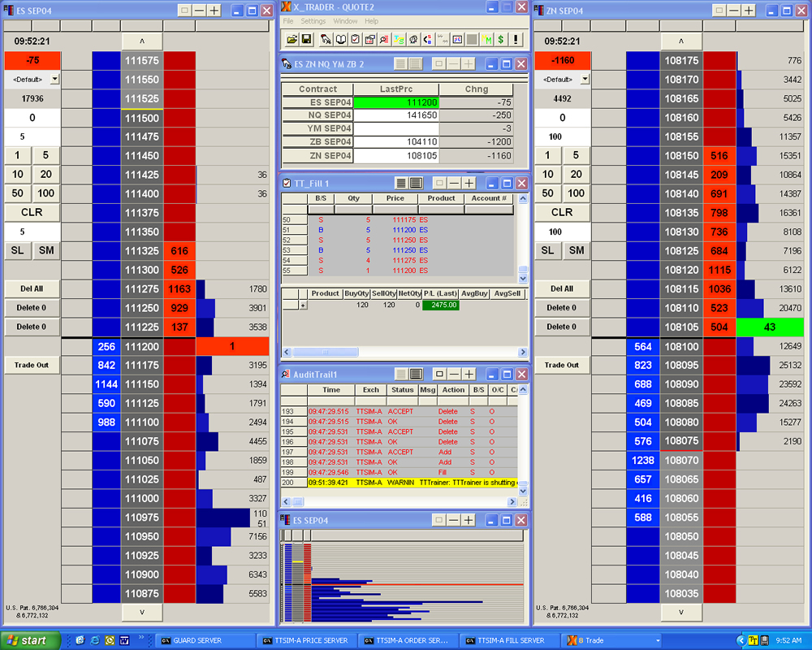Open the Help menu in X_TRADER

point(371,21)
